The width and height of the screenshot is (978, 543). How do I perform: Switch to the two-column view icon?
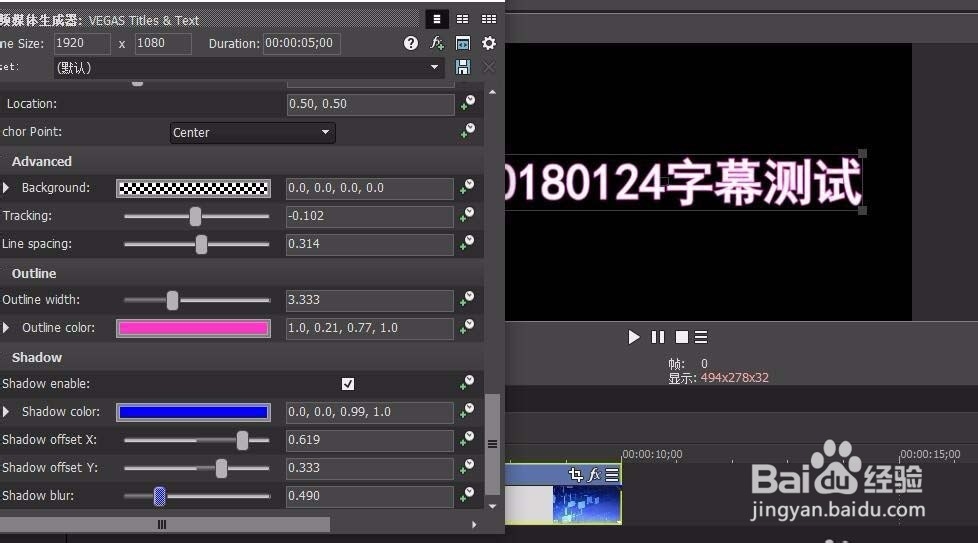pos(462,19)
